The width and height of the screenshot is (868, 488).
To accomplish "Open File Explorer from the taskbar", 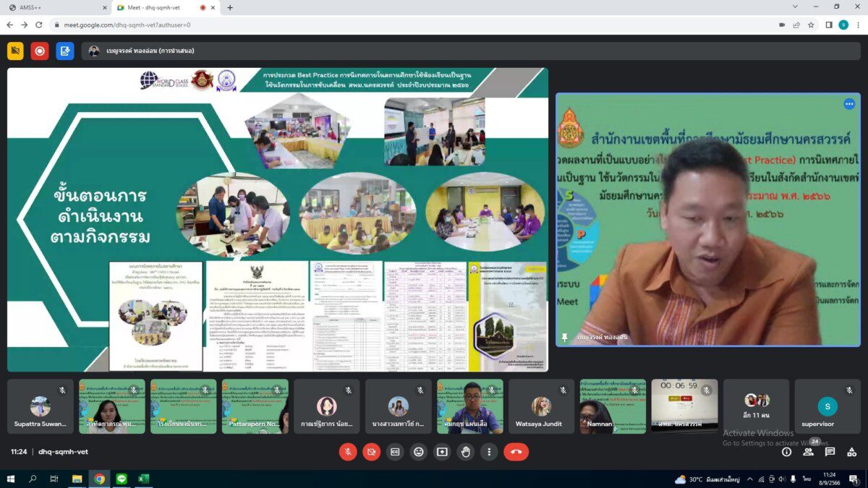I will (77, 479).
